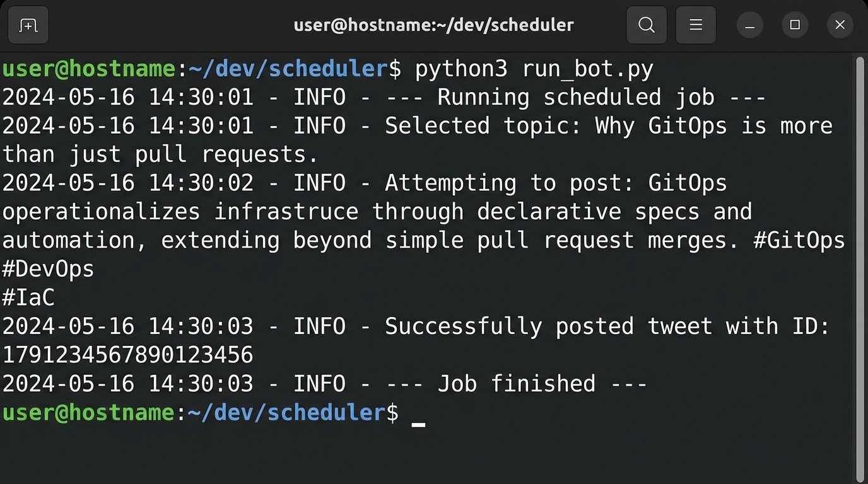Open a new terminal tab
The width and height of the screenshot is (868, 484).
(28, 25)
